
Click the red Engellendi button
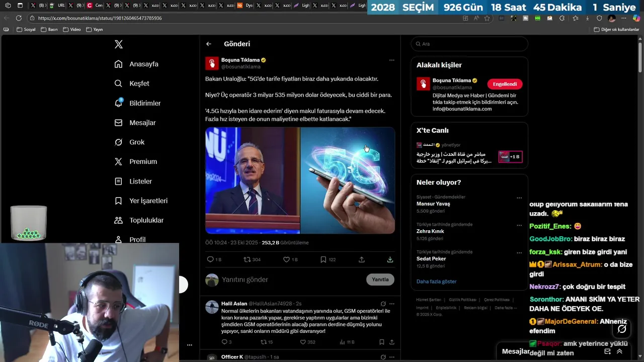click(x=505, y=84)
